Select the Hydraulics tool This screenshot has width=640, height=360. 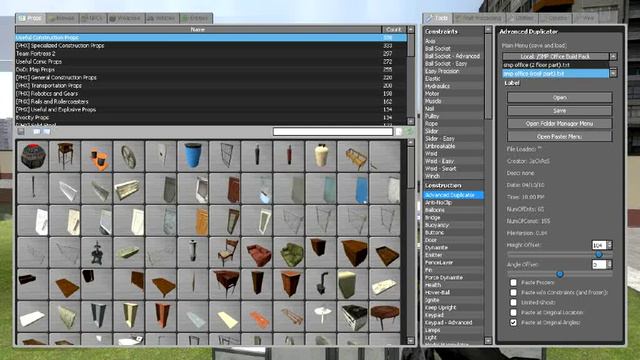[453, 86]
